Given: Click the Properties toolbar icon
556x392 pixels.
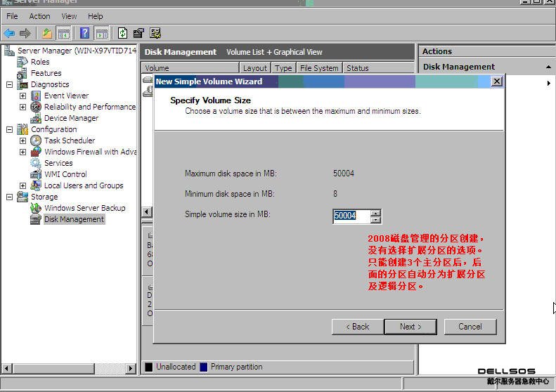Looking at the screenshot, I should click(x=138, y=33).
